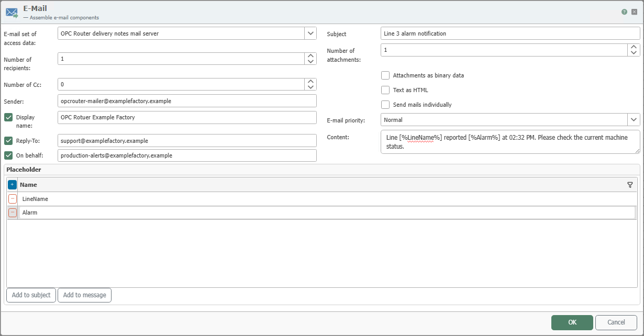Image resolution: width=644 pixels, height=336 pixels.
Task: Select the Alarm placeholder row
Action: coord(327,212)
